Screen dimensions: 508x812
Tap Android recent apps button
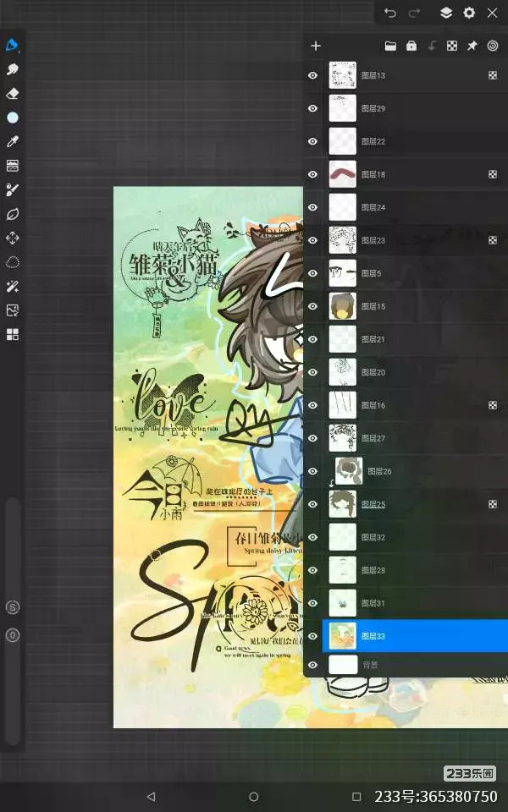[x=356, y=797]
